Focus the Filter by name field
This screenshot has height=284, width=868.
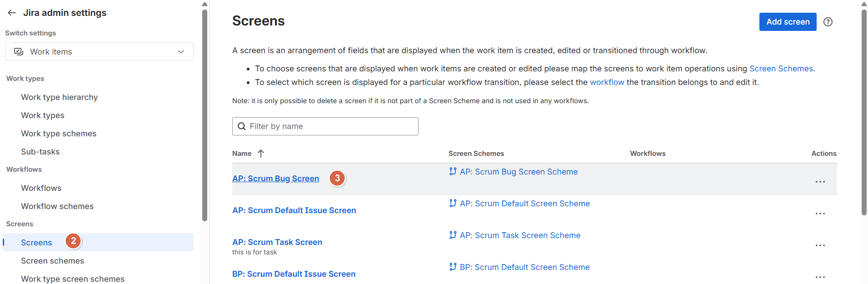point(325,126)
